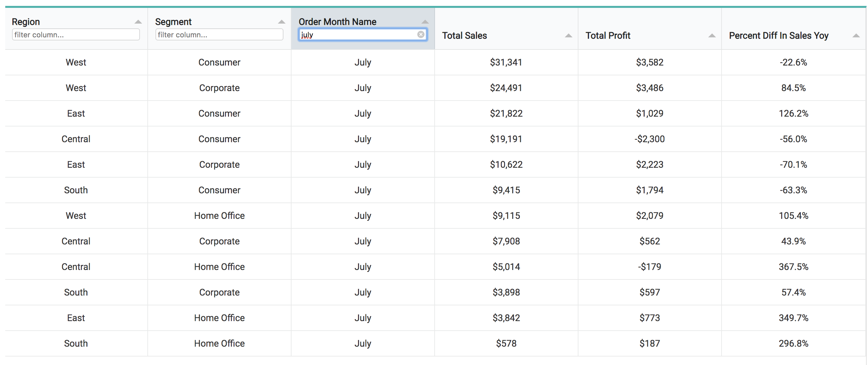Viewport: 868px width, 365px height.
Task: Click the Percent Diff In Sales Yoy header
Action: (x=778, y=36)
